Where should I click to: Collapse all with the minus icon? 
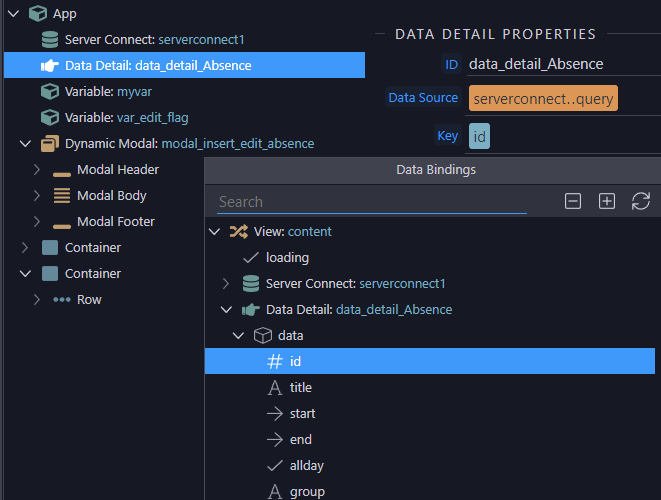[x=572, y=201]
